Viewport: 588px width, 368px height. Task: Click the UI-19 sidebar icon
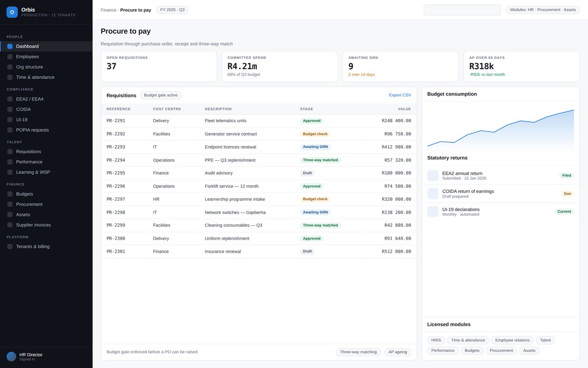(10, 119)
